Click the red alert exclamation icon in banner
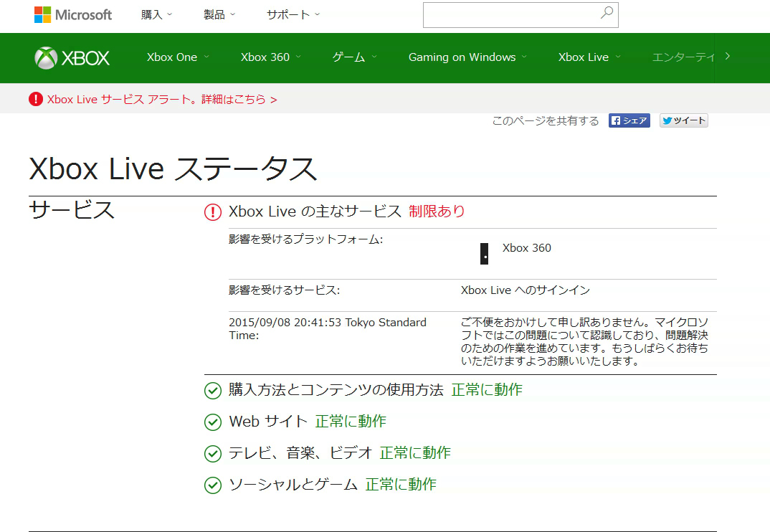770x532 pixels. coord(36,99)
